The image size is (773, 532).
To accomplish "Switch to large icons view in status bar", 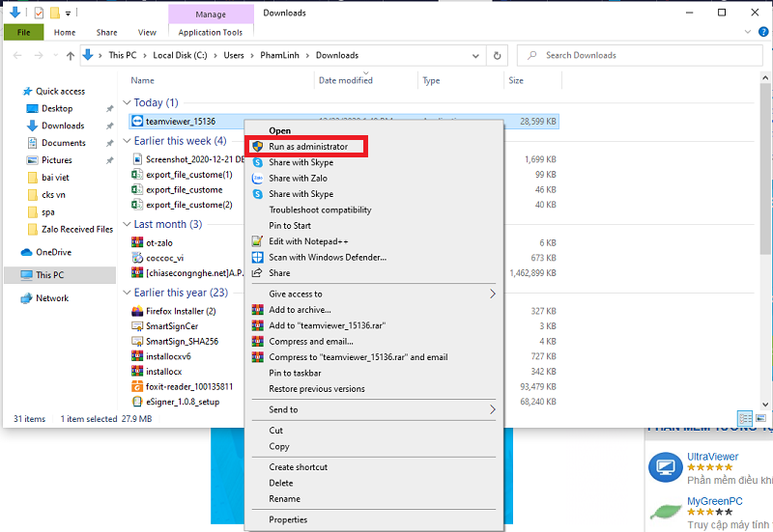I will point(760,419).
